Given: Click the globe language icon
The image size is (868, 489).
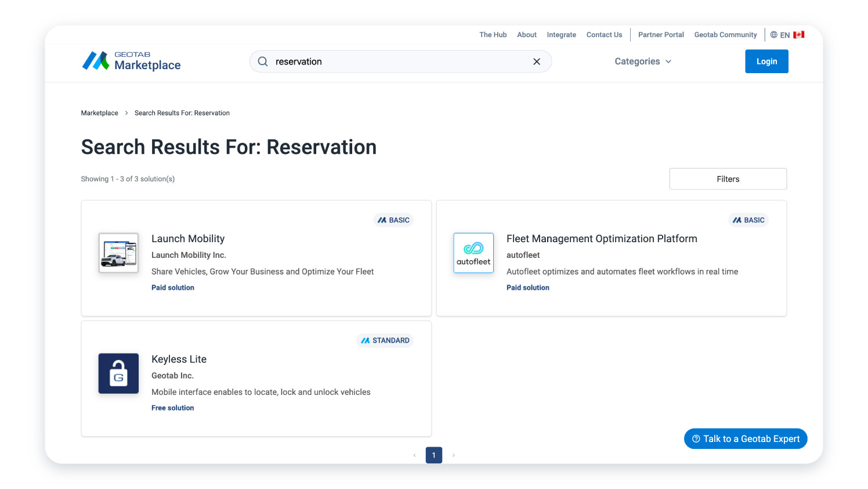Looking at the screenshot, I should pos(774,34).
